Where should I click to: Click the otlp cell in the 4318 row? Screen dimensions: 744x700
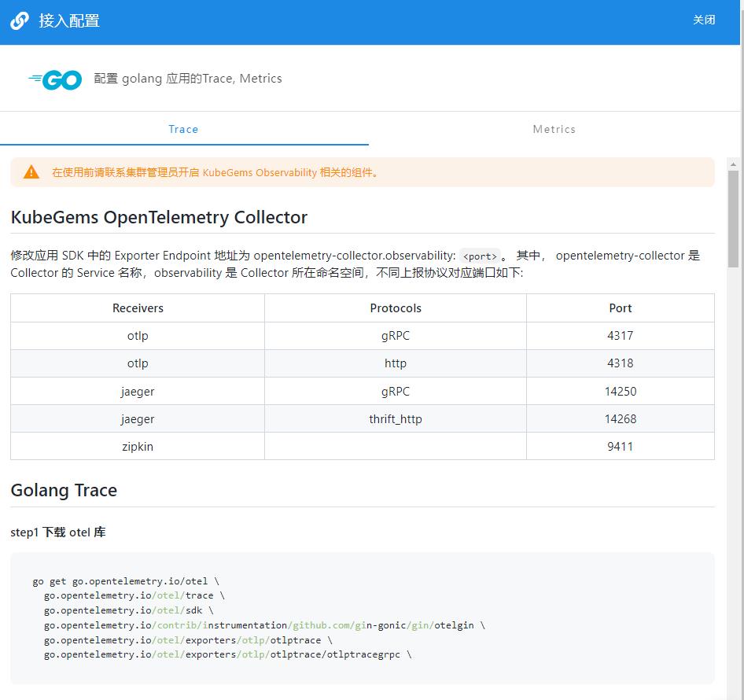tap(138, 363)
